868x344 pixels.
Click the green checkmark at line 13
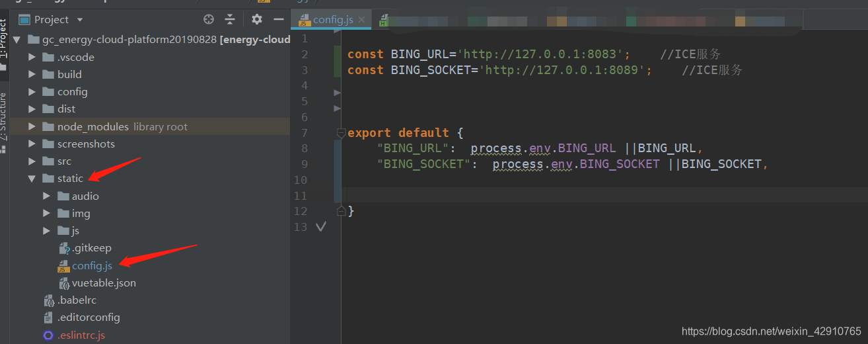click(321, 227)
